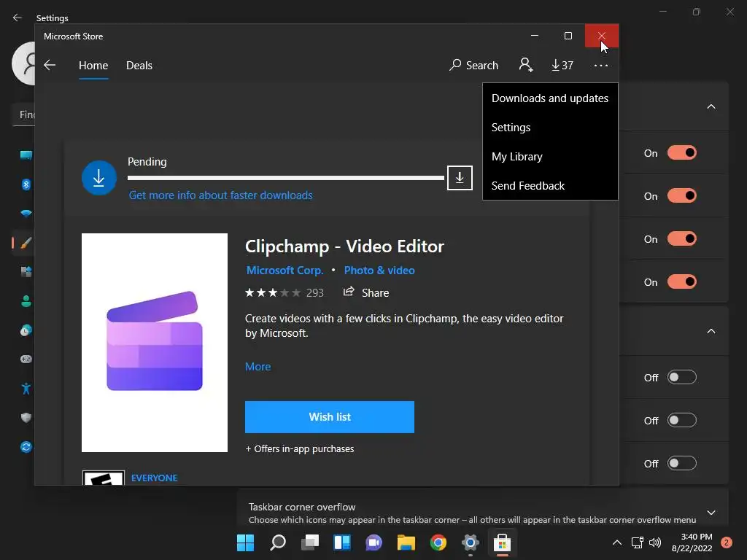Open the 37 pending downloads indicator
Image resolution: width=747 pixels, height=560 pixels.
[x=562, y=65]
